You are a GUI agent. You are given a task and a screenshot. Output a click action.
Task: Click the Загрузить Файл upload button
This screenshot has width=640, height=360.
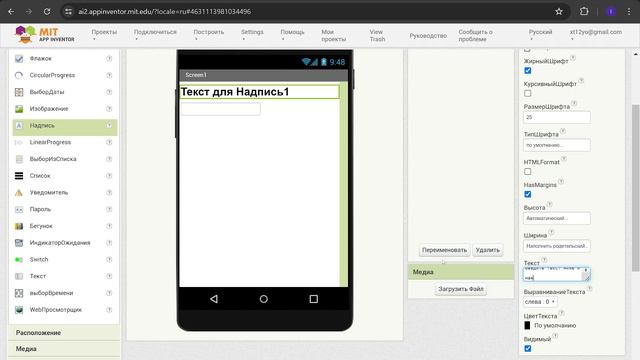460,289
